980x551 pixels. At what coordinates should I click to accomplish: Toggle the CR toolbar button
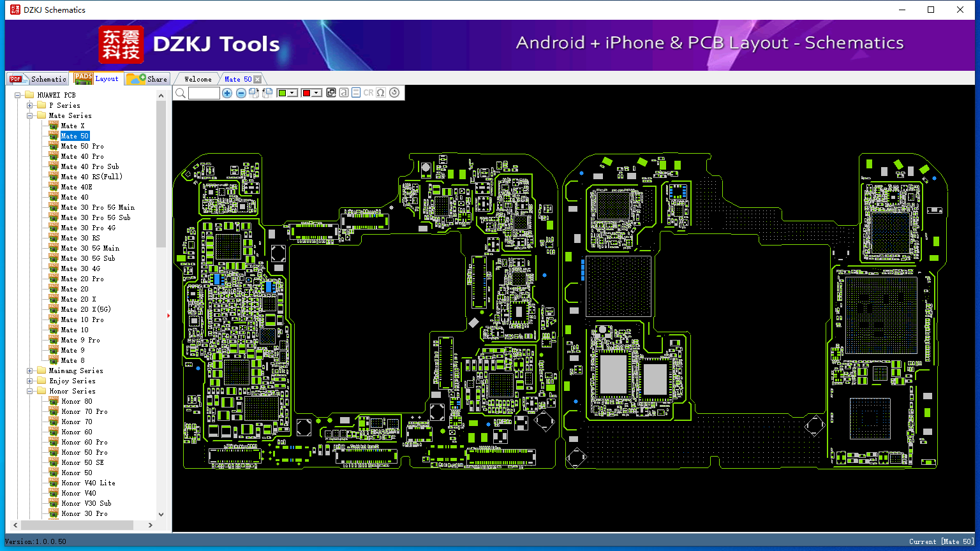click(x=369, y=93)
